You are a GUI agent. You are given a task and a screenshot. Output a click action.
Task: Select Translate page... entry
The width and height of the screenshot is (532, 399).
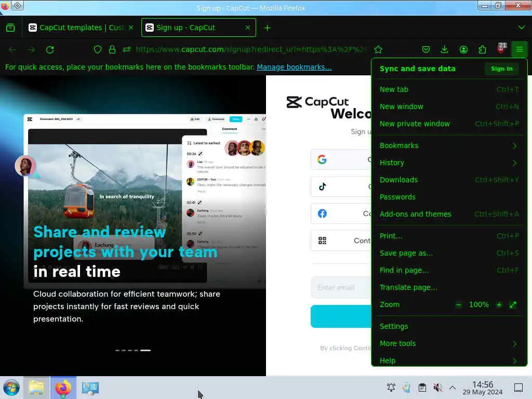pos(449,287)
